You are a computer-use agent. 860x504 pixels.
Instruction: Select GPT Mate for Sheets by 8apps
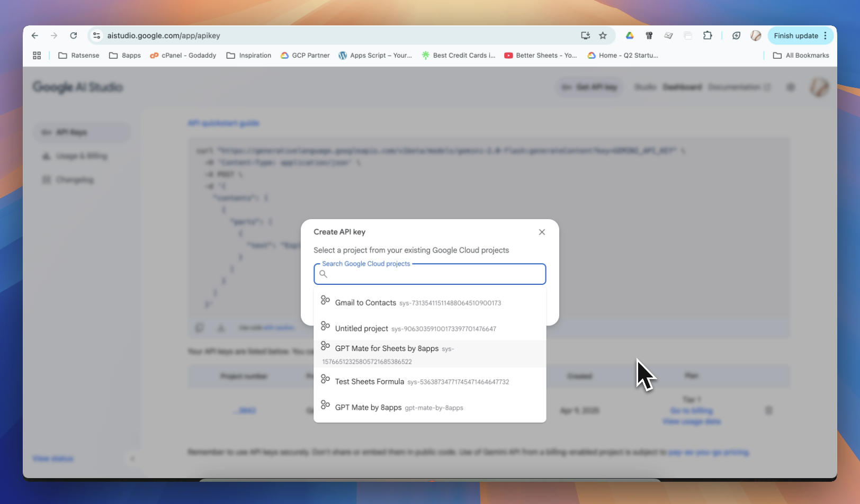coord(387,348)
